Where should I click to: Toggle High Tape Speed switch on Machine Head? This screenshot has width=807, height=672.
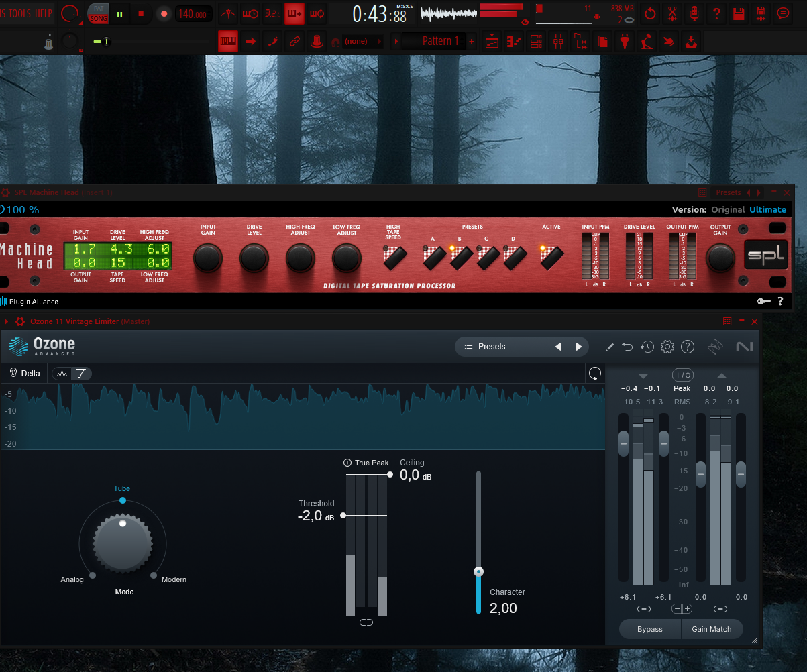coord(394,258)
